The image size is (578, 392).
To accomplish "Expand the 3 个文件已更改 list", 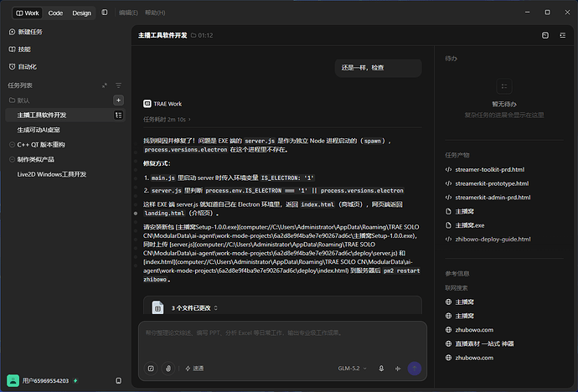I will (194, 308).
